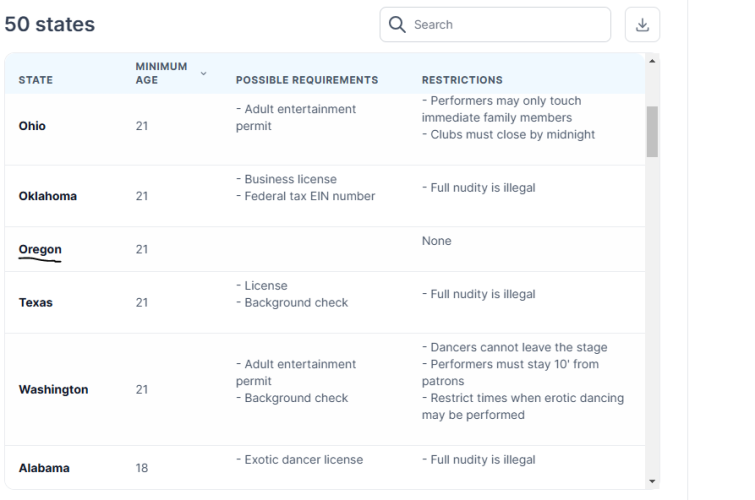
Task: Click the download table icon button
Action: (x=642, y=25)
